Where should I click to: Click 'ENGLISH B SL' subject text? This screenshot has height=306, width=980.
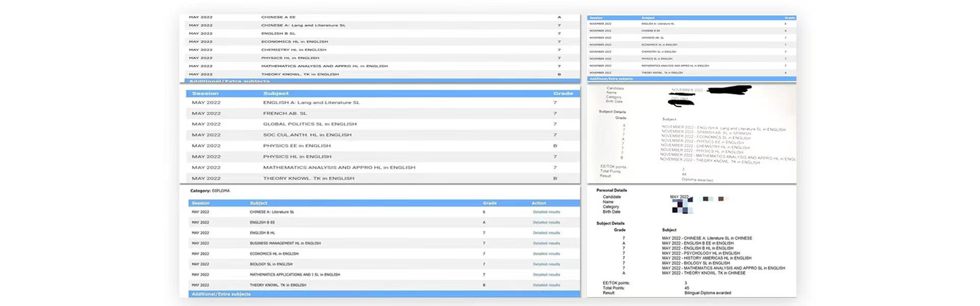click(278, 34)
